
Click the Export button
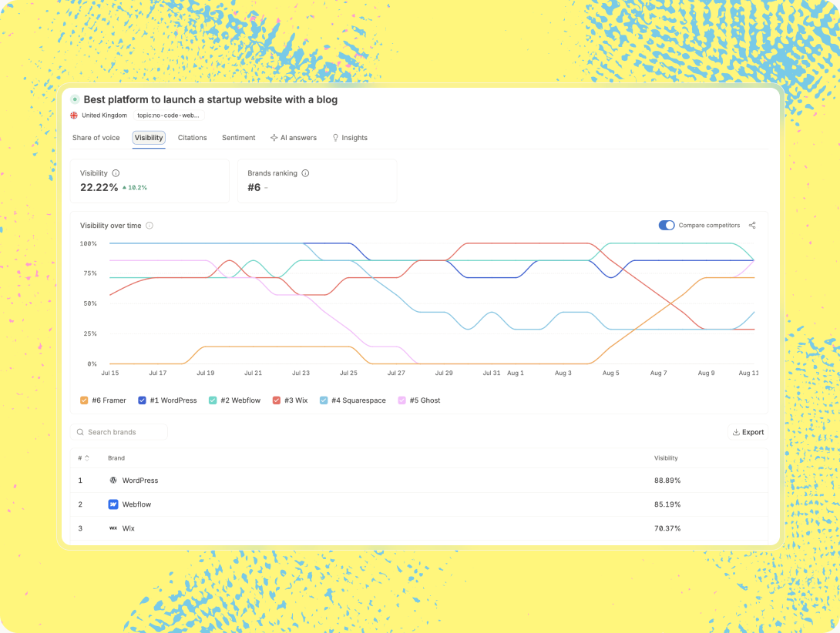748,432
